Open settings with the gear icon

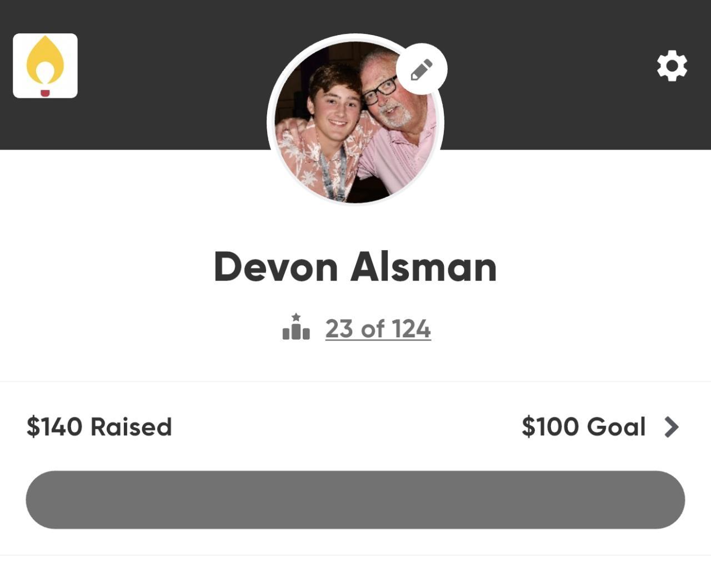point(672,66)
